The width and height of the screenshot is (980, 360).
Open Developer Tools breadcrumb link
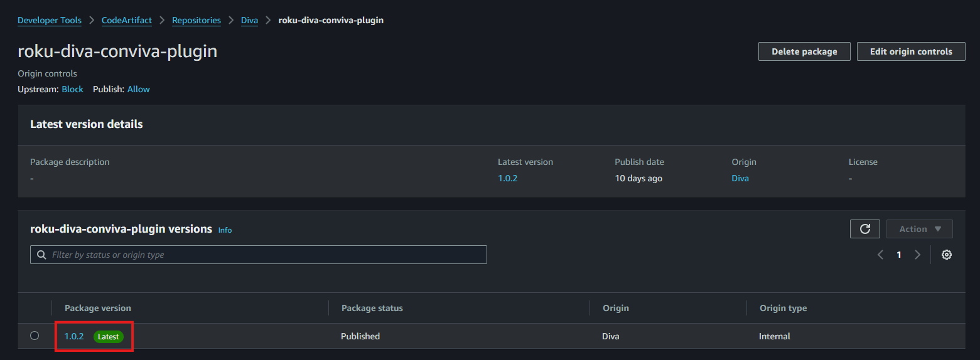50,20
